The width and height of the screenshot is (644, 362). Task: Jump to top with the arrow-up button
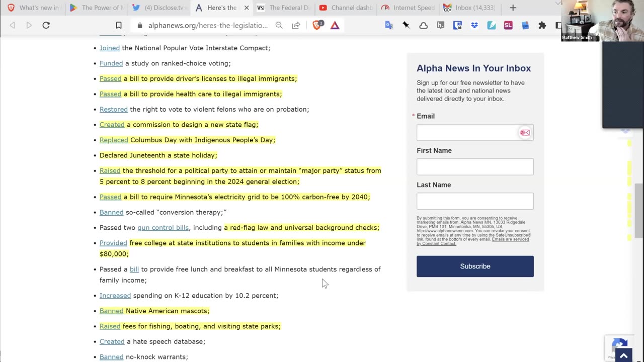click(623, 355)
